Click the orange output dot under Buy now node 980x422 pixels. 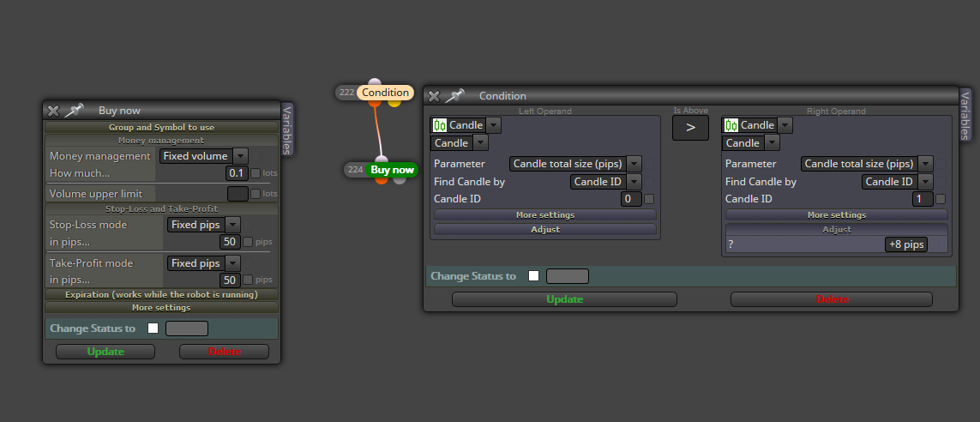pyautogui.click(x=382, y=180)
